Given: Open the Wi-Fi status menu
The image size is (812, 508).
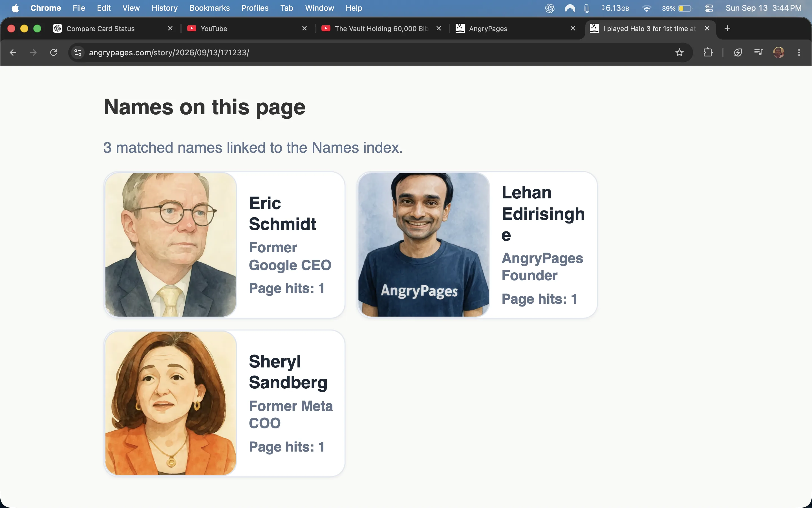Looking at the screenshot, I should tap(646, 8).
